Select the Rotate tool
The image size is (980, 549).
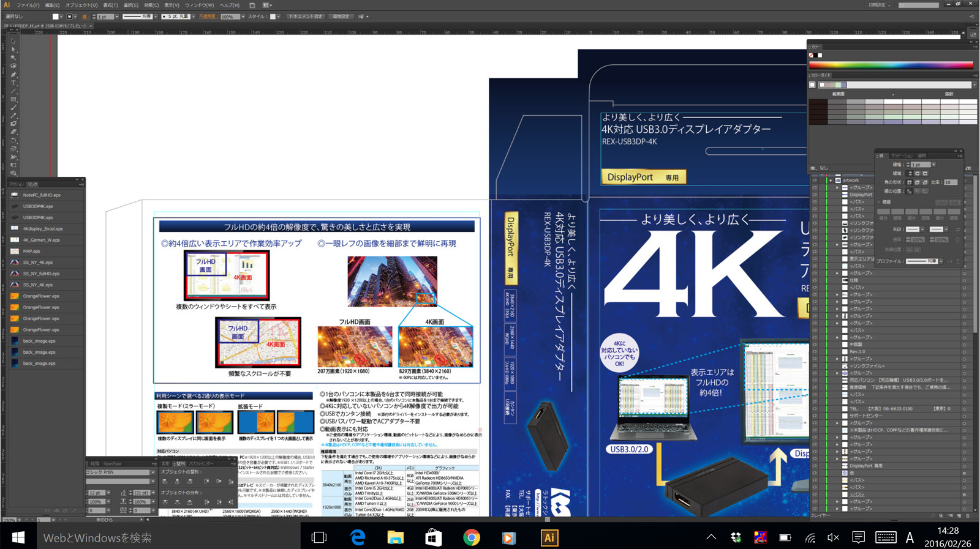pyautogui.click(x=13, y=140)
